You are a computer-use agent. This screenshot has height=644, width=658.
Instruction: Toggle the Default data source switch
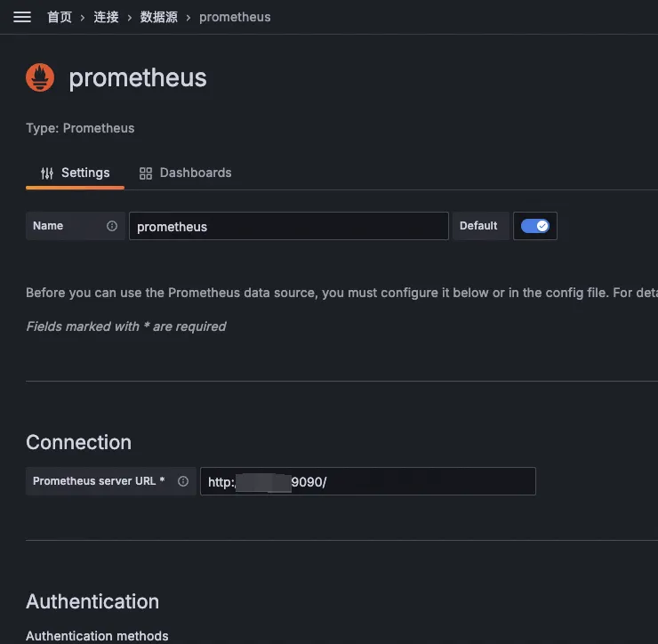tap(535, 226)
